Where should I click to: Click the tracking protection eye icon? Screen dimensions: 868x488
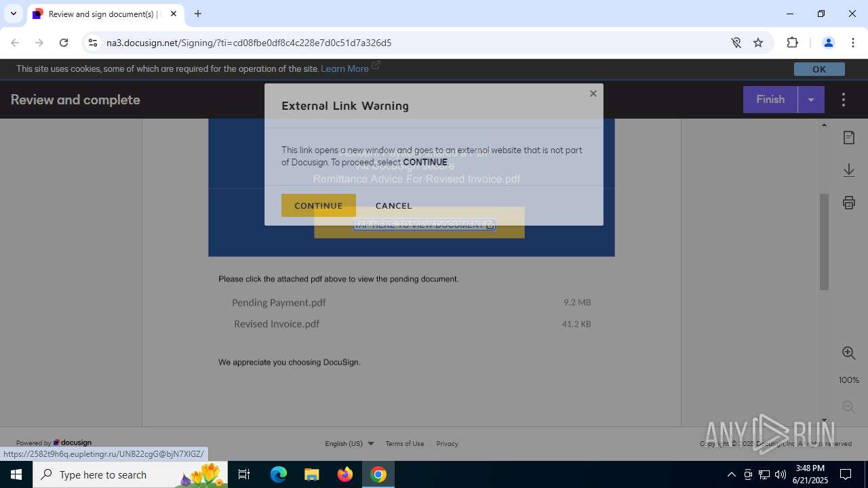click(x=736, y=43)
